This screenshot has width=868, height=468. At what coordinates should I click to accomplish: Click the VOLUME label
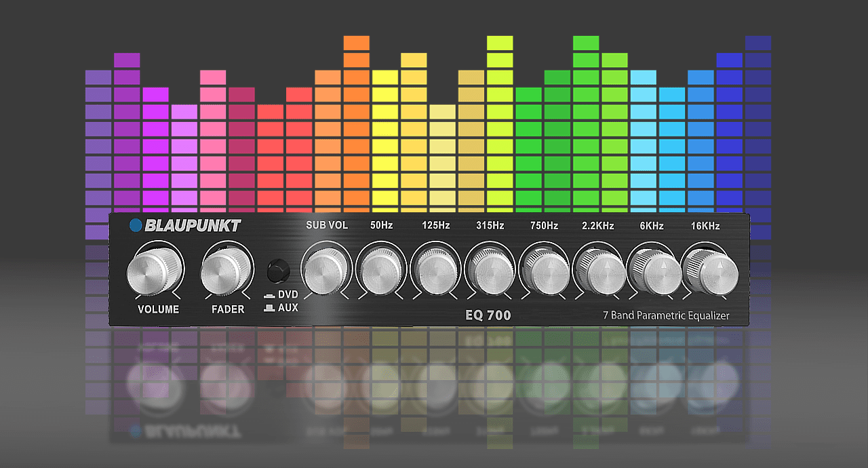point(159,309)
